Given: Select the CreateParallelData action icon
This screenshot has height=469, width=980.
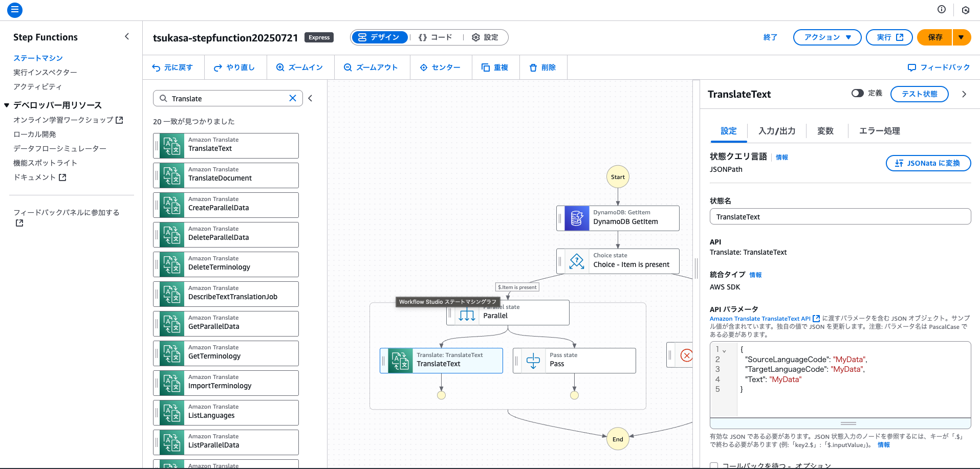Looking at the screenshot, I should 172,205.
